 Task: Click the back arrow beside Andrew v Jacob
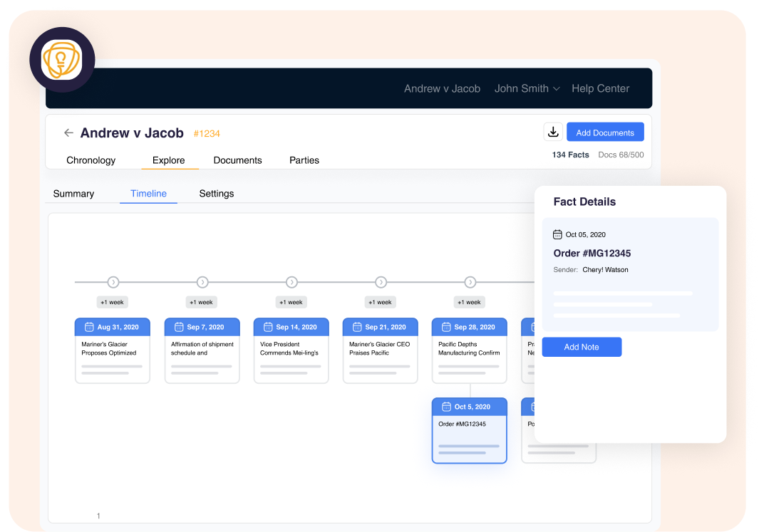(x=68, y=132)
